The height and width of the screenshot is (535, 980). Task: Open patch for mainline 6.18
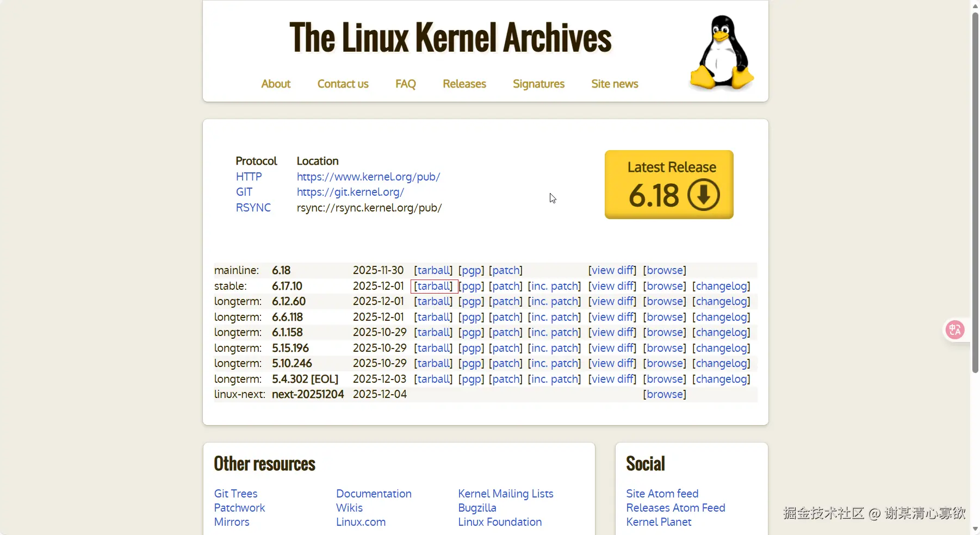coord(506,270)
